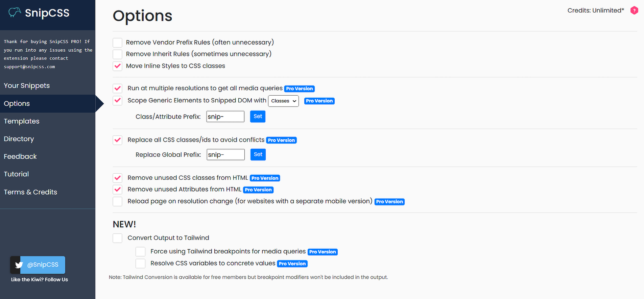
Task: Click the Pro Version badge beside Reload page option
Action: pyautogui.click(x=389, y=202)
